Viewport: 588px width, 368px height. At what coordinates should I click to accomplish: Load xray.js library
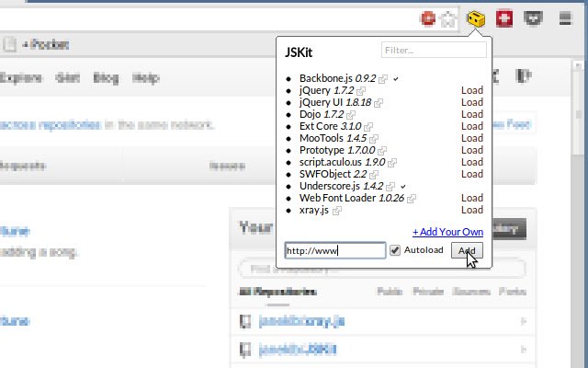click(472, 211)
